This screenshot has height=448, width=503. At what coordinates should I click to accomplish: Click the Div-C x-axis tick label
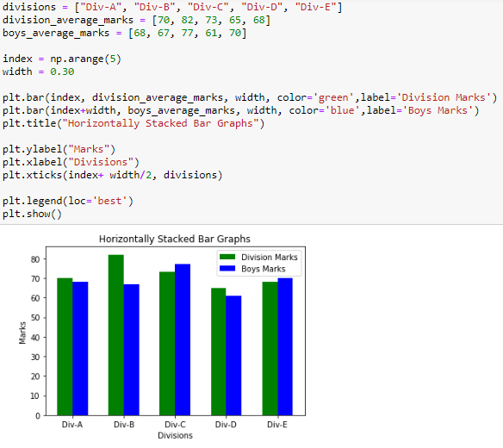pyautogui.click(x=175, y=425)
